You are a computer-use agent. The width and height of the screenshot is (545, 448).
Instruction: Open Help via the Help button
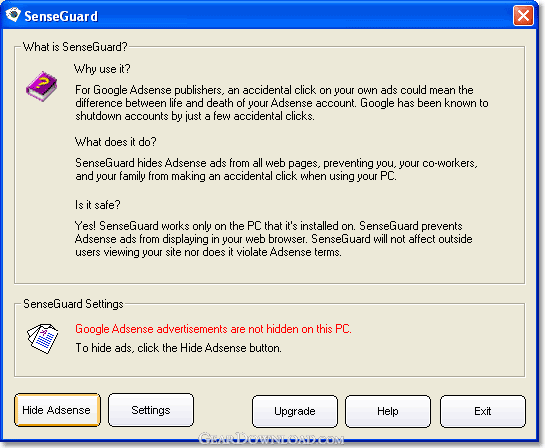pyautogui.click(x=388, y=411)
